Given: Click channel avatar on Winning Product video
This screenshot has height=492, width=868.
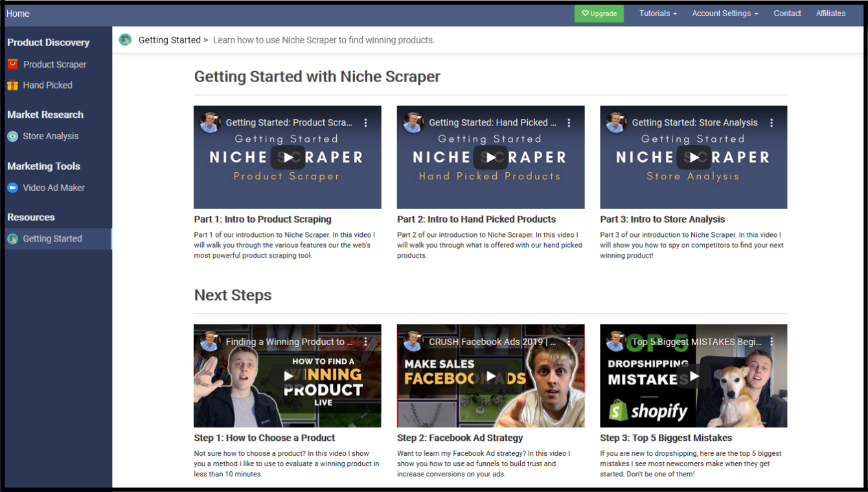Looking at the screenshot, I should [x=210, y=341].
